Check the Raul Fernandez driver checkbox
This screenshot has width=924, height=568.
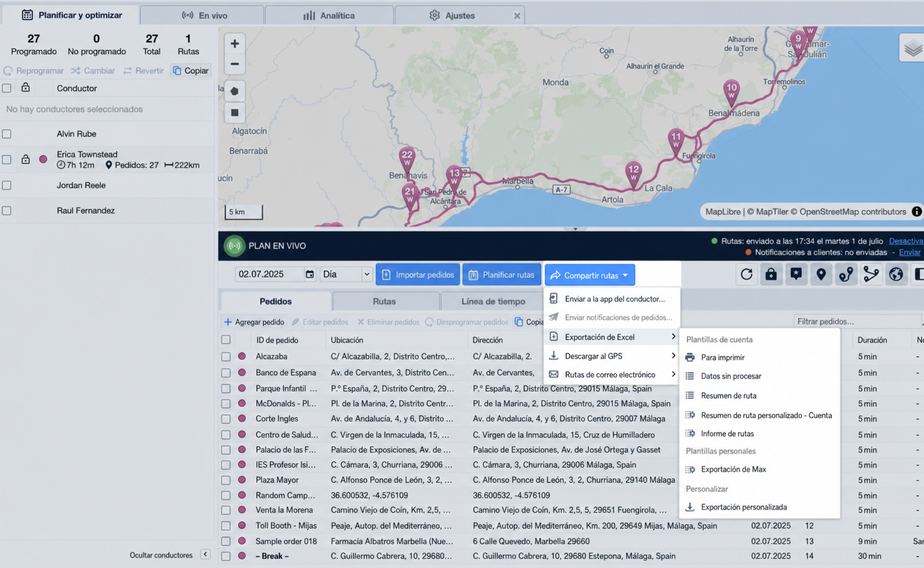point(7,211)
